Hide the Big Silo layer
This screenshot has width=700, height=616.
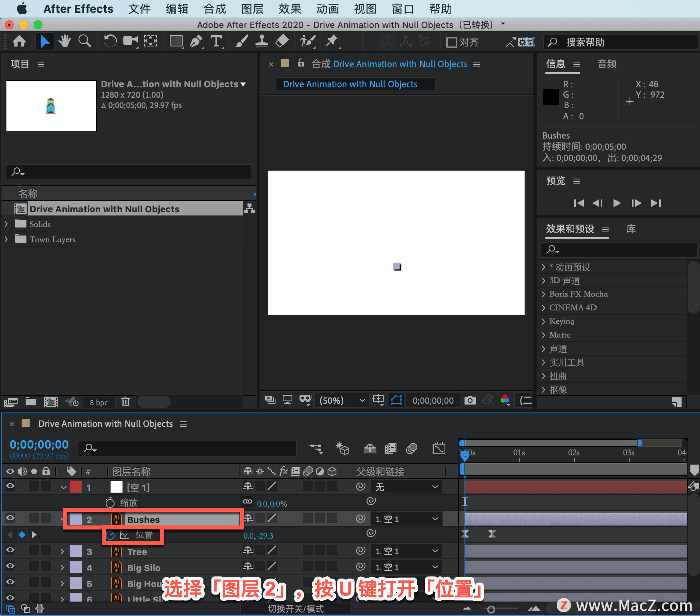tap(10, 567)
